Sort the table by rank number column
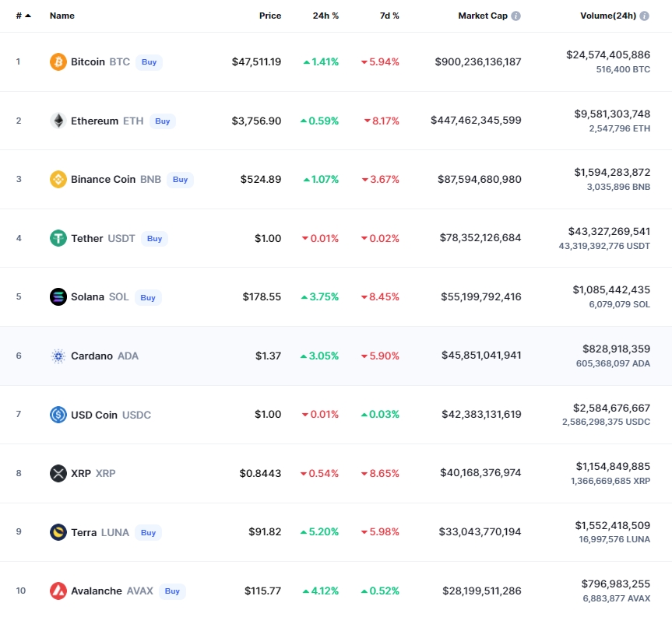 (23, 16)
